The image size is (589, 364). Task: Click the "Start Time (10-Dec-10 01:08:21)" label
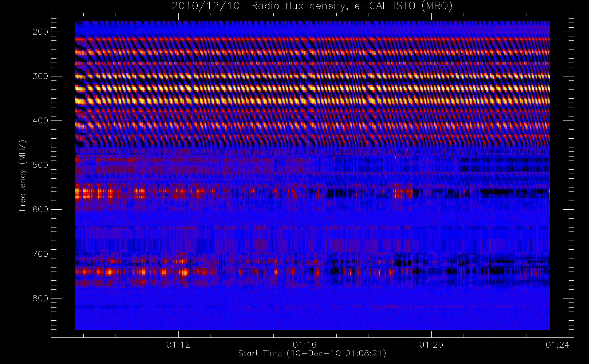tap(312, 353)
